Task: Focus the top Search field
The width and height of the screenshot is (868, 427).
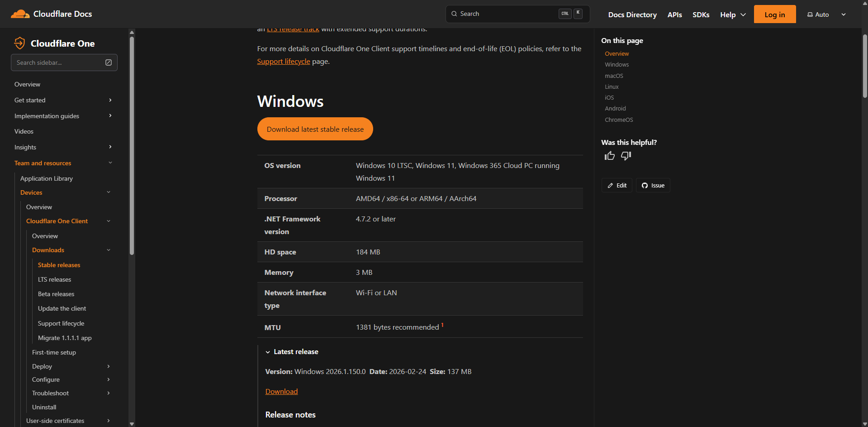Action: (517, 14)
